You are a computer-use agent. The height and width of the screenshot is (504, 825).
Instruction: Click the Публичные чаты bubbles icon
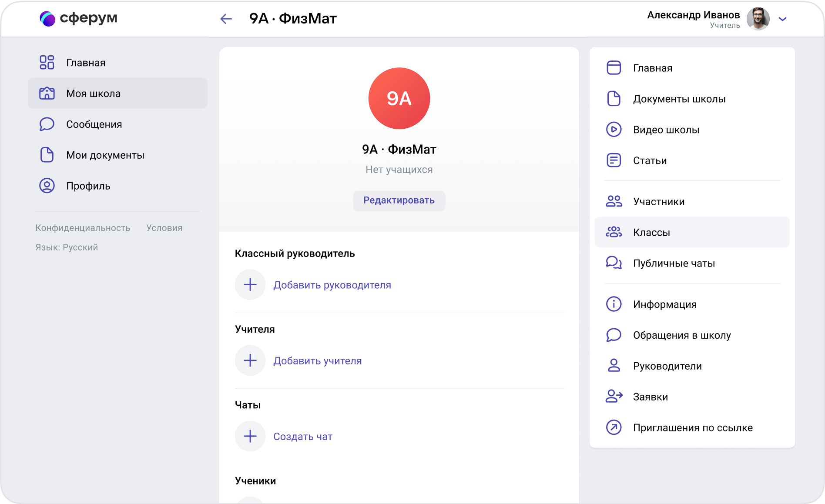pyautogui.click(x=614, y=263)
